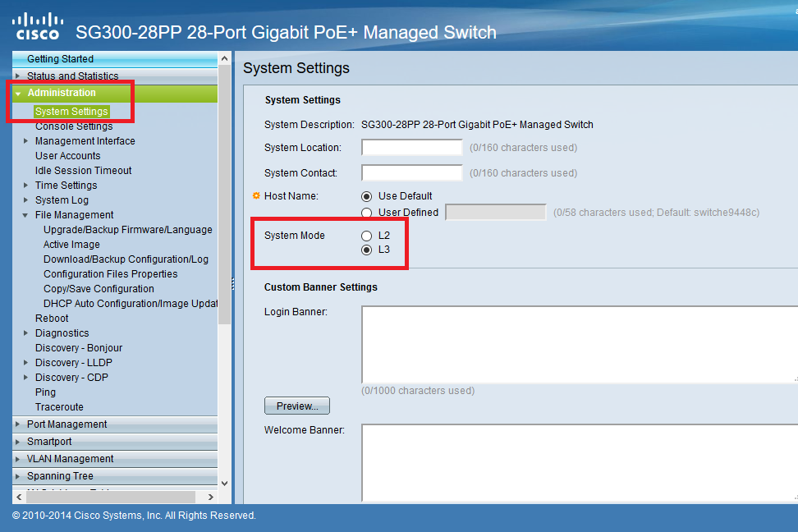Collapse the File Management arrow
The width and height of the screenshot is (798, 532).
click(25, 215)
